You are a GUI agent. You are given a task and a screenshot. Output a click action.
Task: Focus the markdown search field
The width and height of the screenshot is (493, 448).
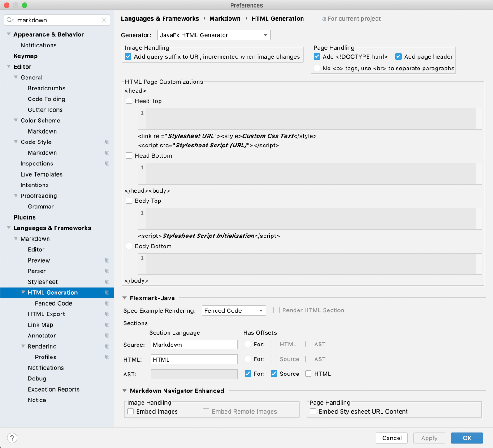point(57,20)
